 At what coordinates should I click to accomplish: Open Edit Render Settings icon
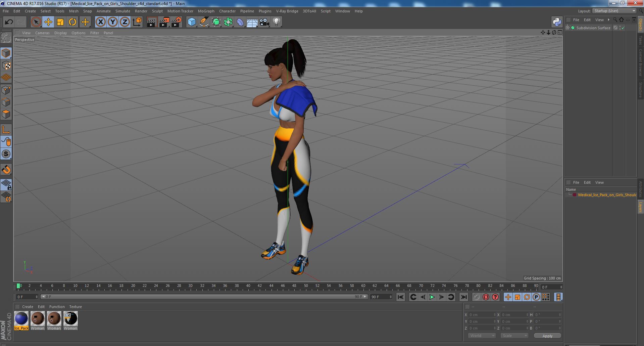[x=176, y=22]
